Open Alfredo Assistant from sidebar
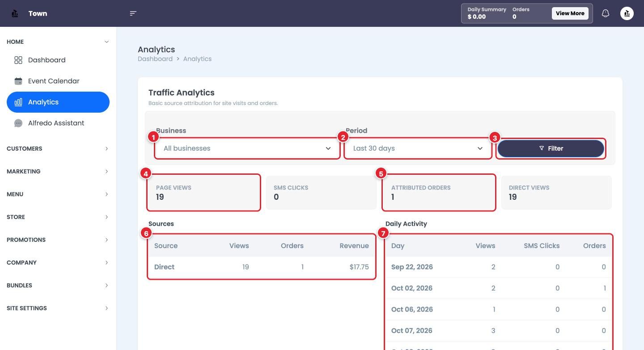Viewport: 644px width, 350px height. [58, 123]
